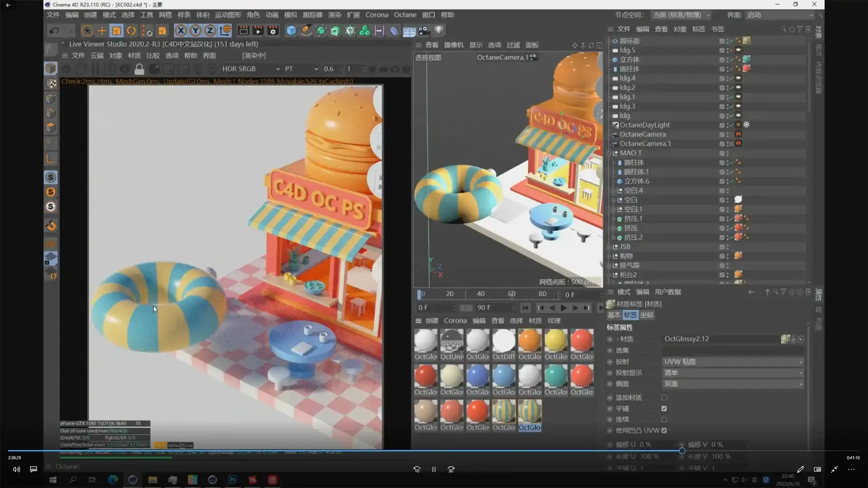Image resolution: width=868 pixels, height=488 pixels.
Task: Click the render to Picture Viewer icon
Action: click(x=258, y=30)
